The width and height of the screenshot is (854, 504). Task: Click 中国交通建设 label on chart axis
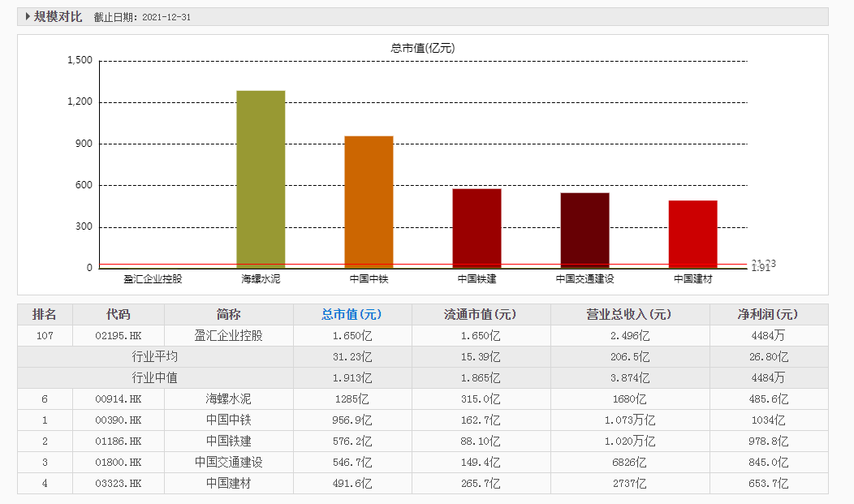[x=585, y=278]
